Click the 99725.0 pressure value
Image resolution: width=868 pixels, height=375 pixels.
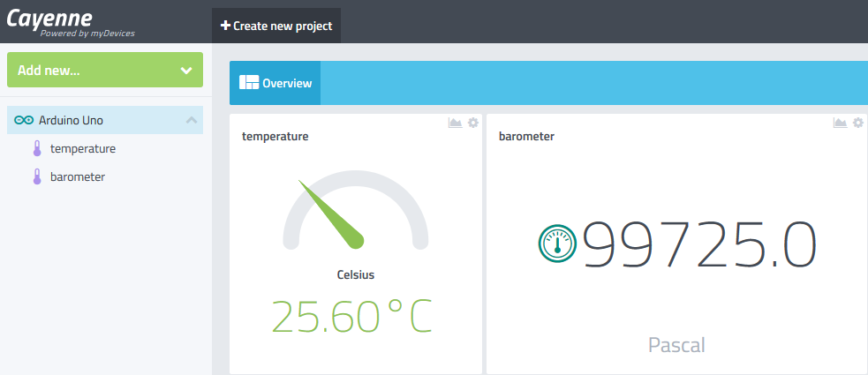pyautogui.click(x=700, y=244)
